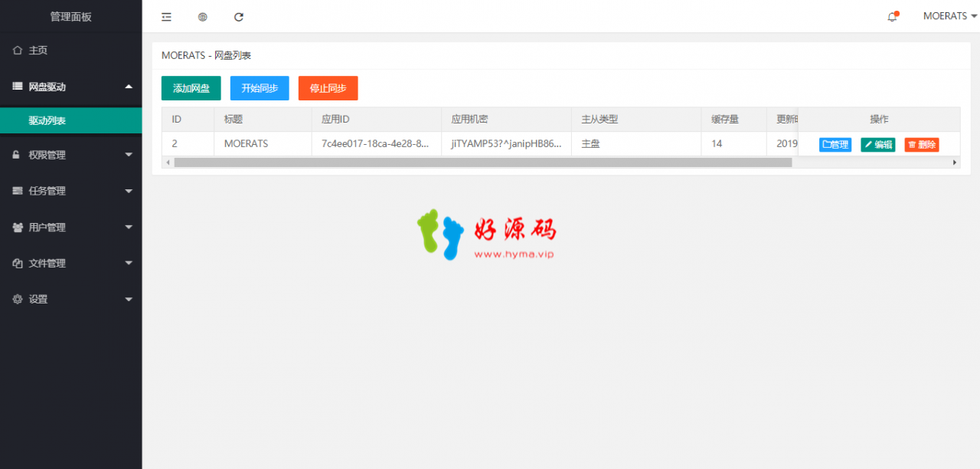The width and height of the screenshot is (980, 469).
Task: Expand the 用户管理 sidebar section
Action: (70, 227)
